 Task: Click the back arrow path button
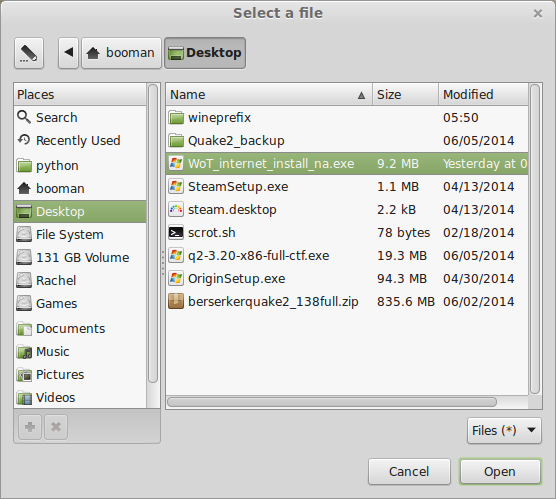pyautogui.click(x=68, y=53)
